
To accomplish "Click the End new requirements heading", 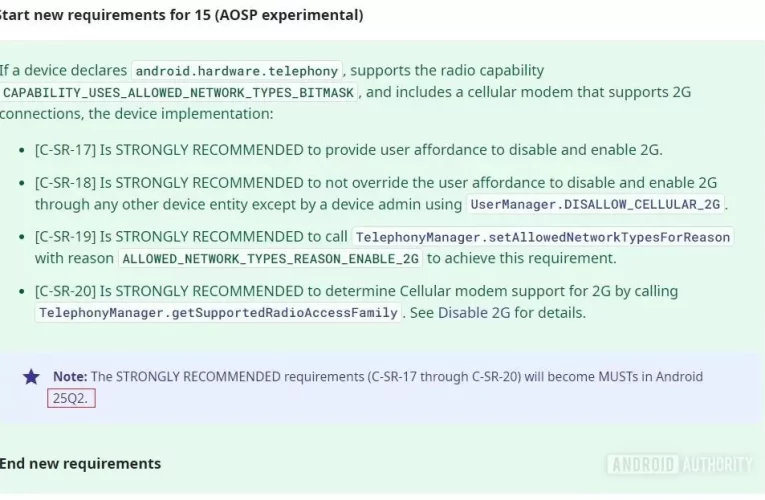I will [80, 463].
